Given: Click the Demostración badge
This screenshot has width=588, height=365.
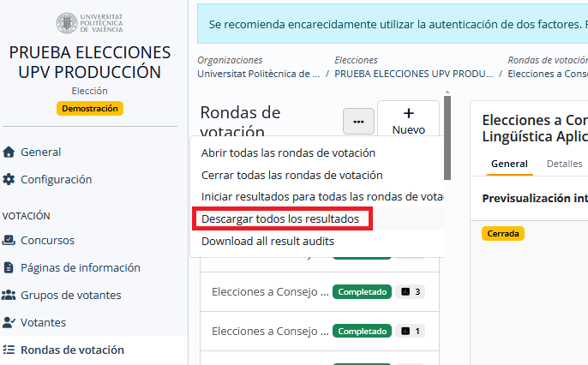Looking at the screenshot, I should 90,108.
